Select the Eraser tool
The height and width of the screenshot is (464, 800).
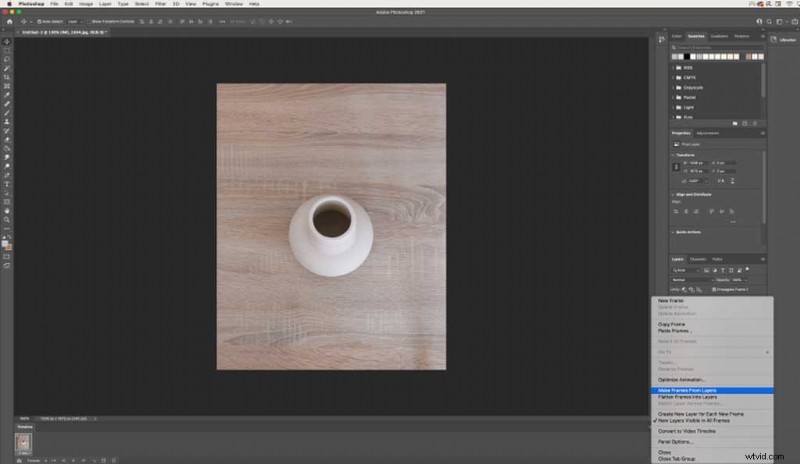coord(7,140)
